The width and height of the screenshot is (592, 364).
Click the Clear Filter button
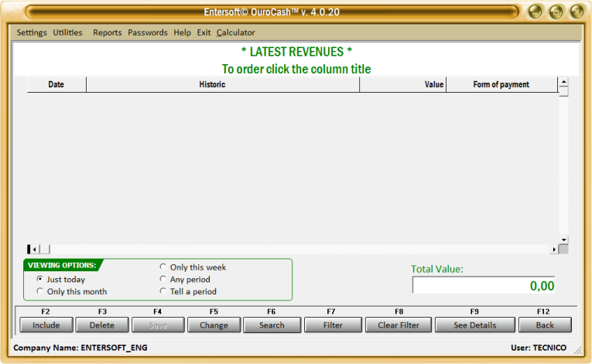pos(399,325)
